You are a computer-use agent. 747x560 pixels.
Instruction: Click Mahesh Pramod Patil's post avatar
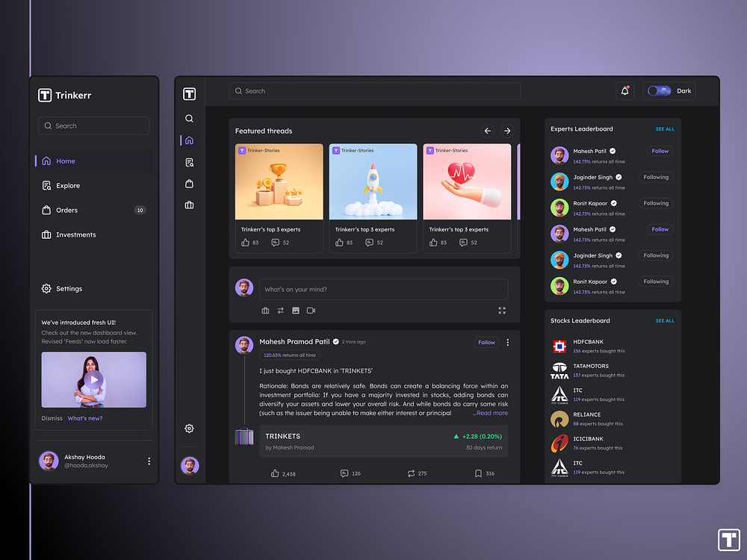tap(244, 345)
